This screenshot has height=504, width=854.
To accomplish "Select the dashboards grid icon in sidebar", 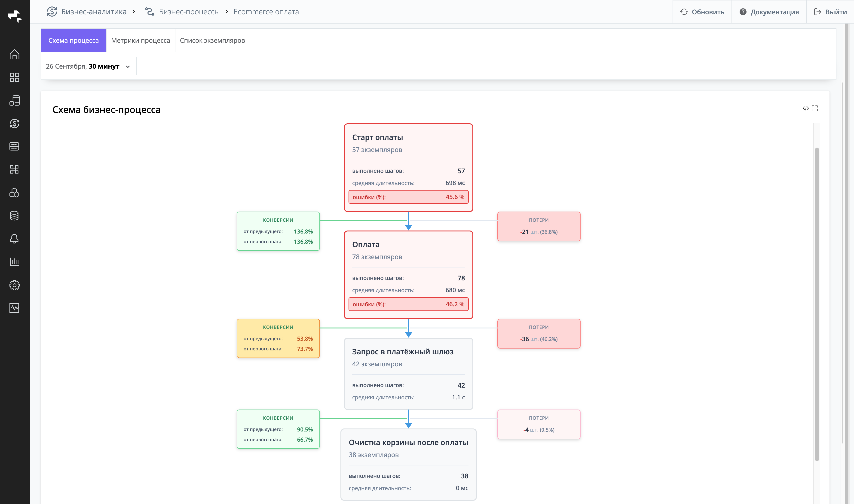I will click(15, 77).
